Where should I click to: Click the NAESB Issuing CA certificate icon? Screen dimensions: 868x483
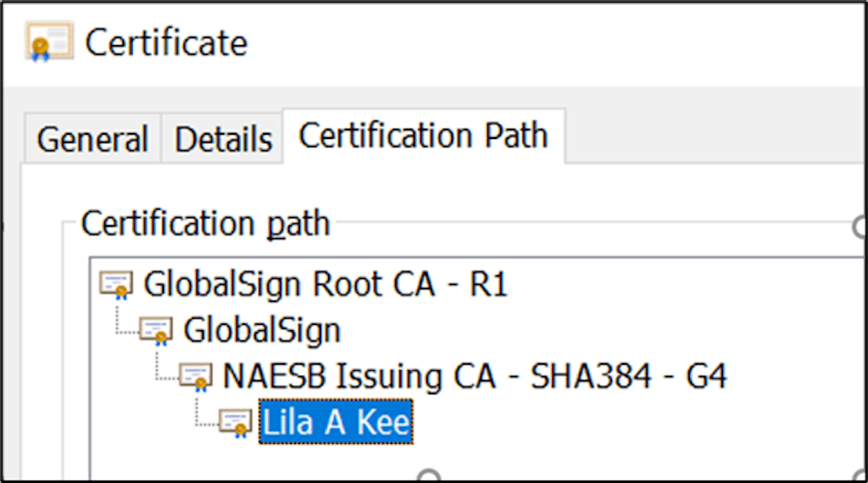click(x=195, y=377)
